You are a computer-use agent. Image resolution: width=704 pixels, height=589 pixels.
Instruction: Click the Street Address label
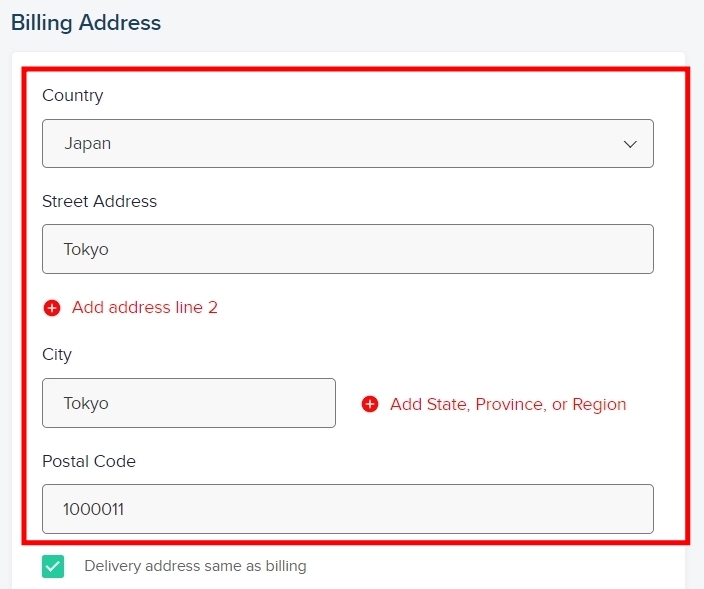coord(100,202)
